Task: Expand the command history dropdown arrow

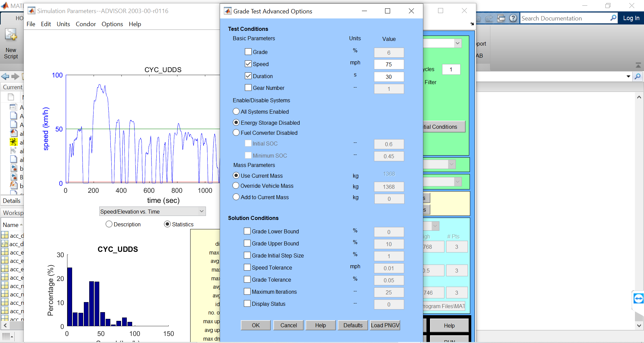Action: (x=628, y=76)
